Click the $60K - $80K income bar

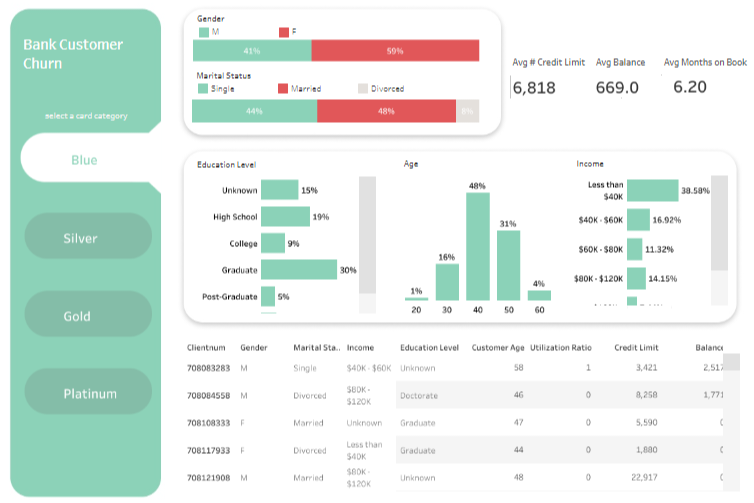[635, 249]
